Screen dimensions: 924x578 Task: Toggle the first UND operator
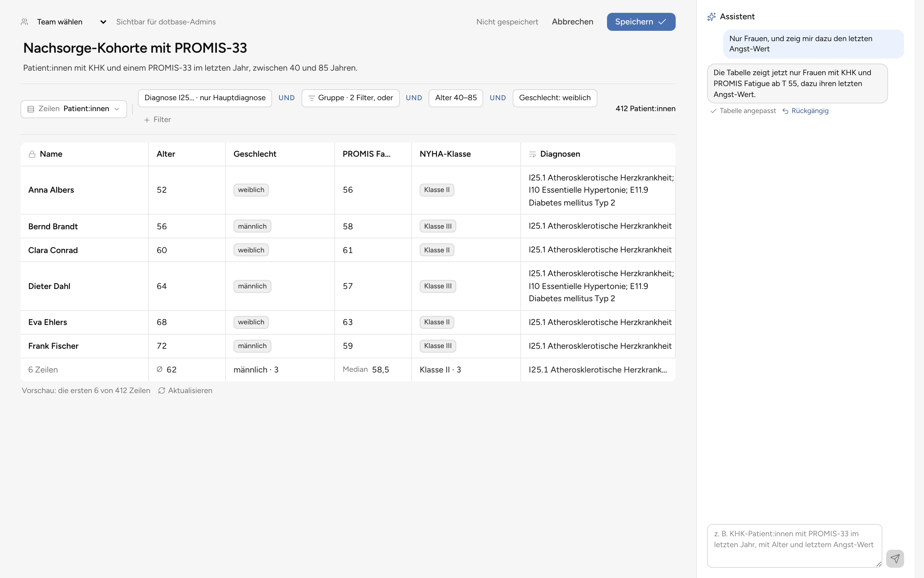click(x=287, y=98)
